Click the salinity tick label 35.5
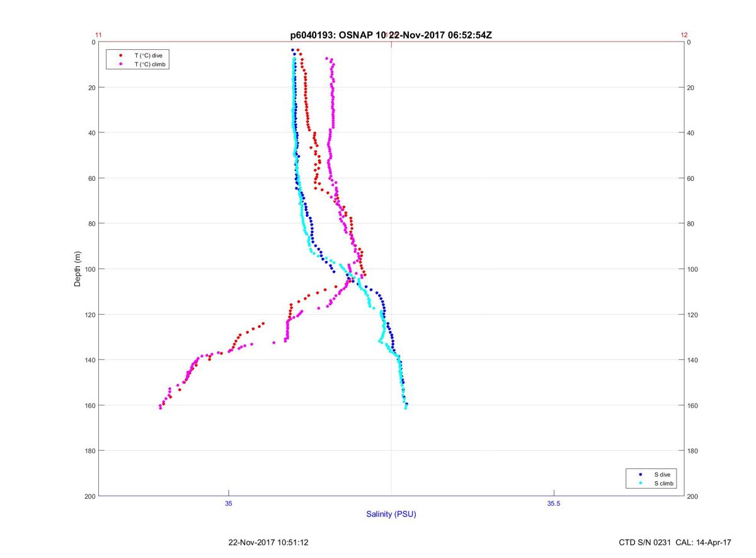Viewport: 756px width, 558px height. [553, 503]
